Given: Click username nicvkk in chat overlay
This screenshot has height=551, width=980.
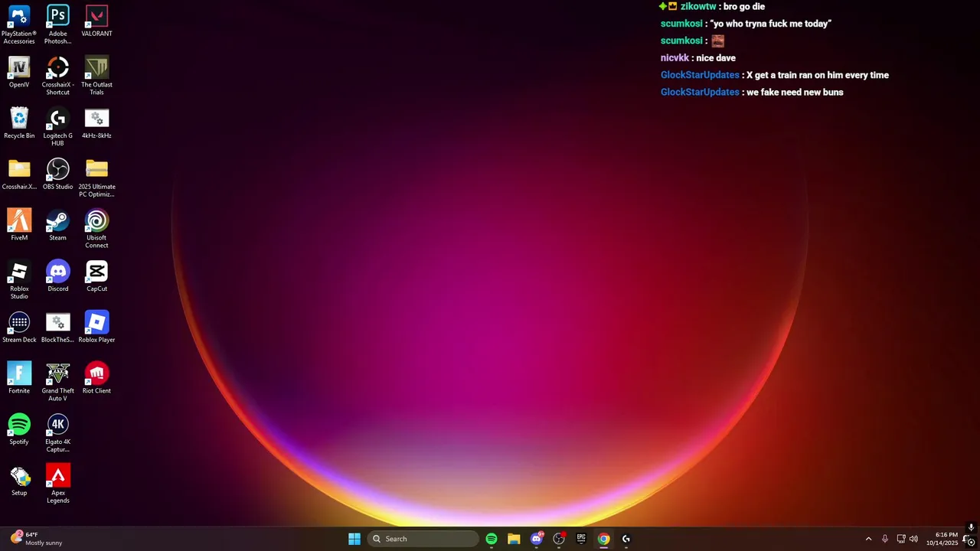Looking at the screenshot, I should click(675, 58).
